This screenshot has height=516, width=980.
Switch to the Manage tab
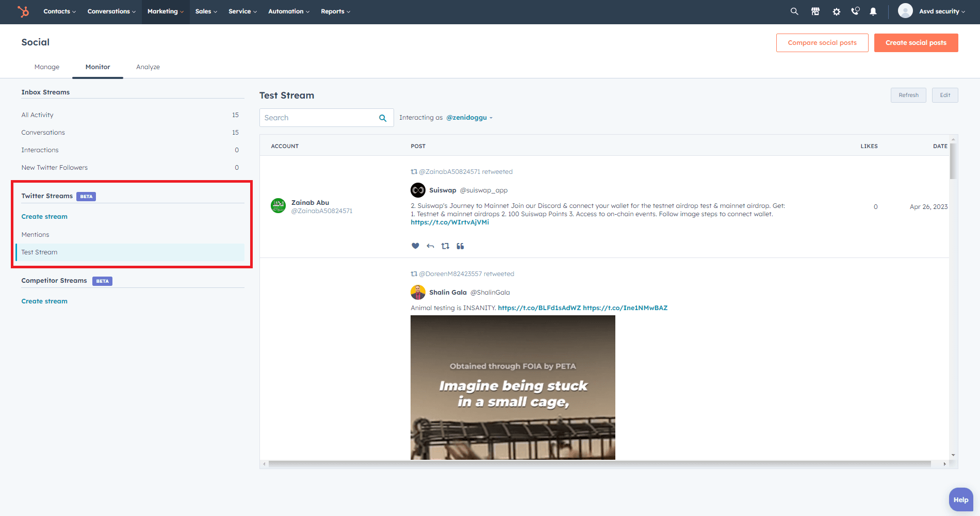[x=47, y=67]
